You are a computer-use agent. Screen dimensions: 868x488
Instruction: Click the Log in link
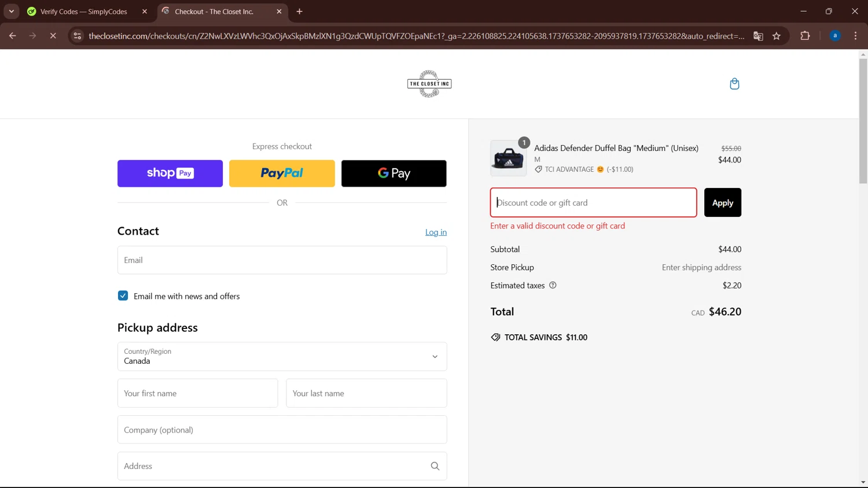[436, 232]
